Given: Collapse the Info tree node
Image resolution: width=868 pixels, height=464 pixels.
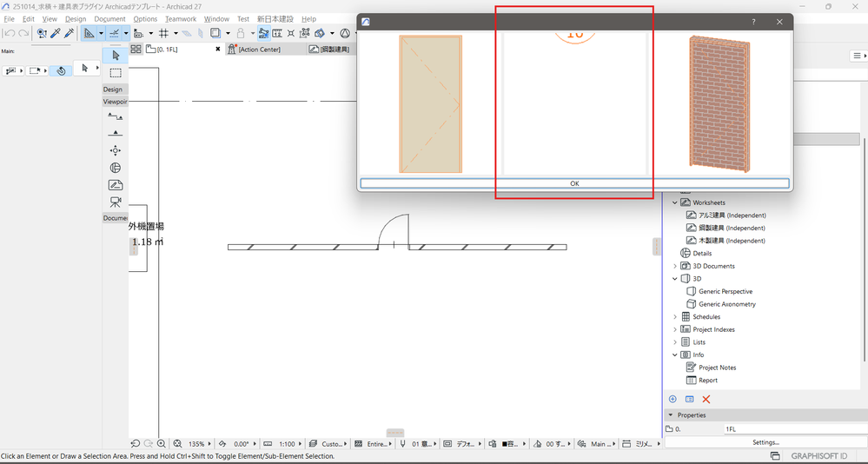Looking at the screenshot, I should (x=675, y=355).
